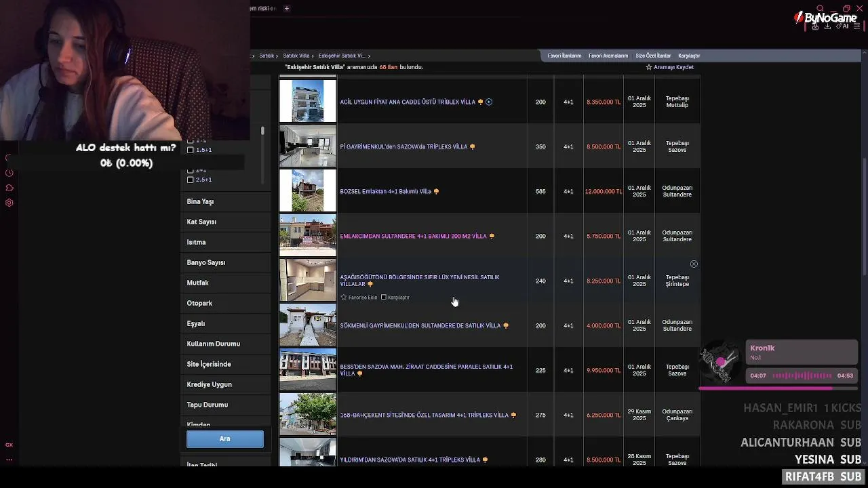
Task: Check the Karşılaştır box on hovered listing
Action: [x=384, y=297]
